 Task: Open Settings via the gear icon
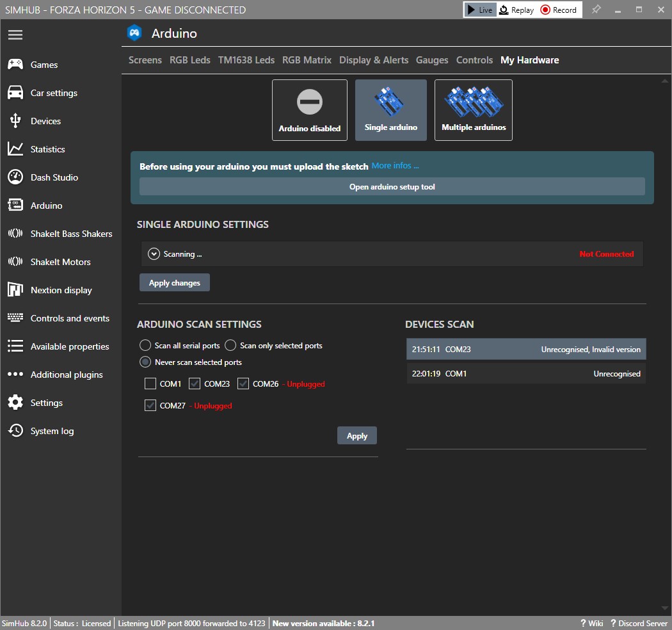[x=15, y=402]
